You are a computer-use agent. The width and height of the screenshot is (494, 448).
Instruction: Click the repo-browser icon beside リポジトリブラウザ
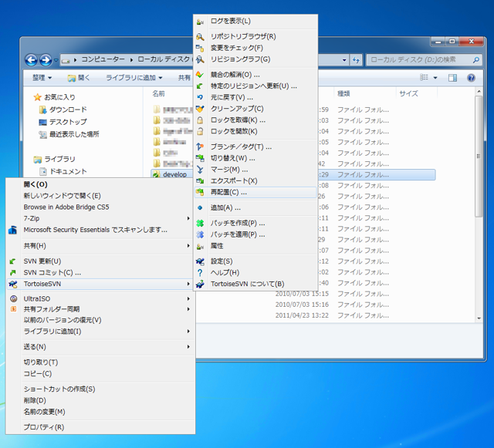pyautogui.click(x=200, y=37)
